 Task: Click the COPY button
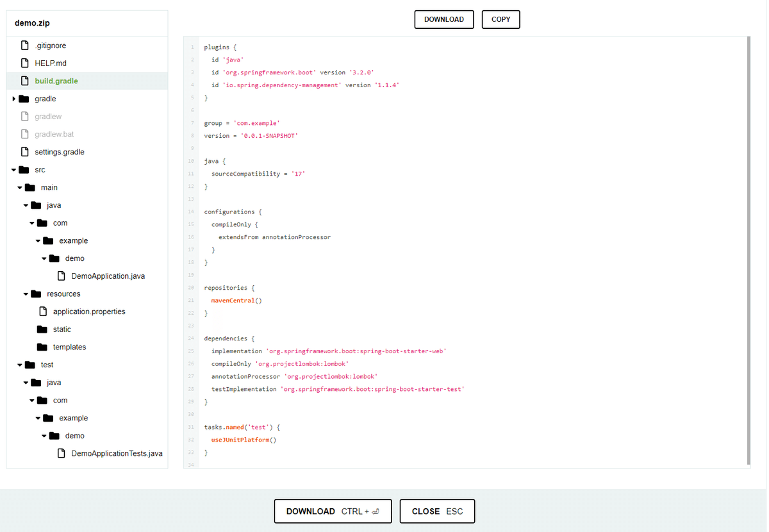coord(500,19)
